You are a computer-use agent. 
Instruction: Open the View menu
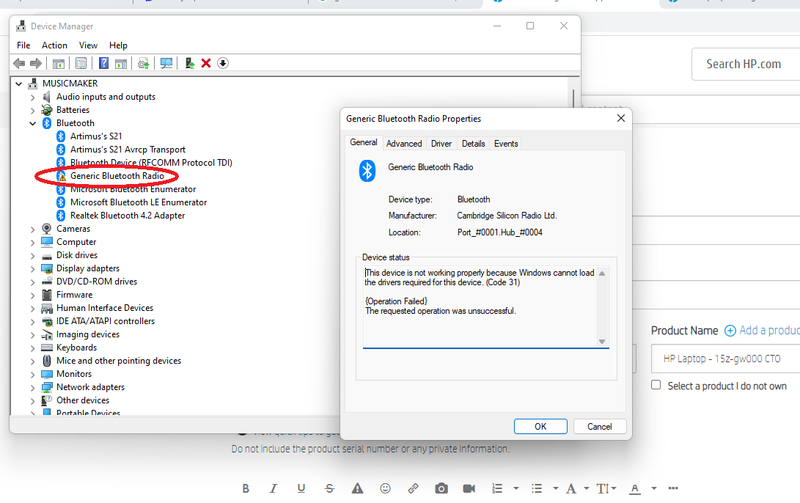[x=88, y=45]
